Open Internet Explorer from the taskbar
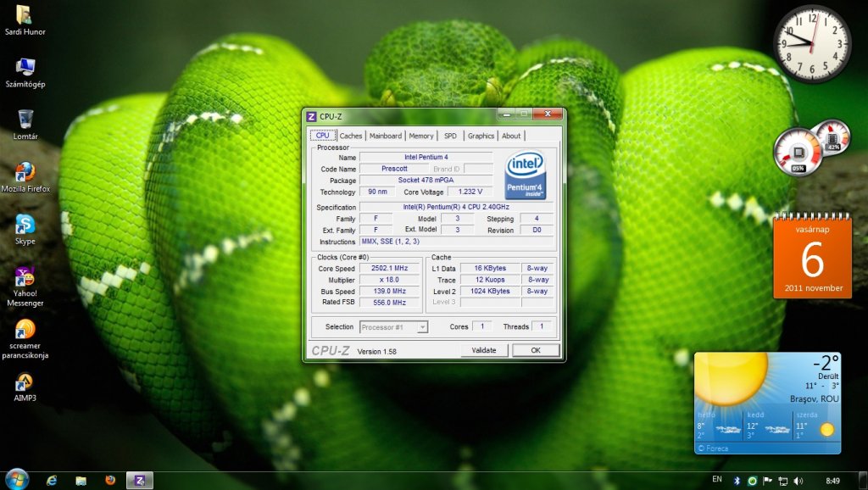This screenshot has width=868, height=490. [52, 481]
